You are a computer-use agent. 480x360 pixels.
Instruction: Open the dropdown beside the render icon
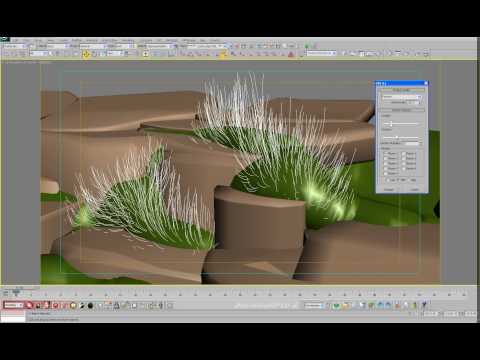[321, 53]
